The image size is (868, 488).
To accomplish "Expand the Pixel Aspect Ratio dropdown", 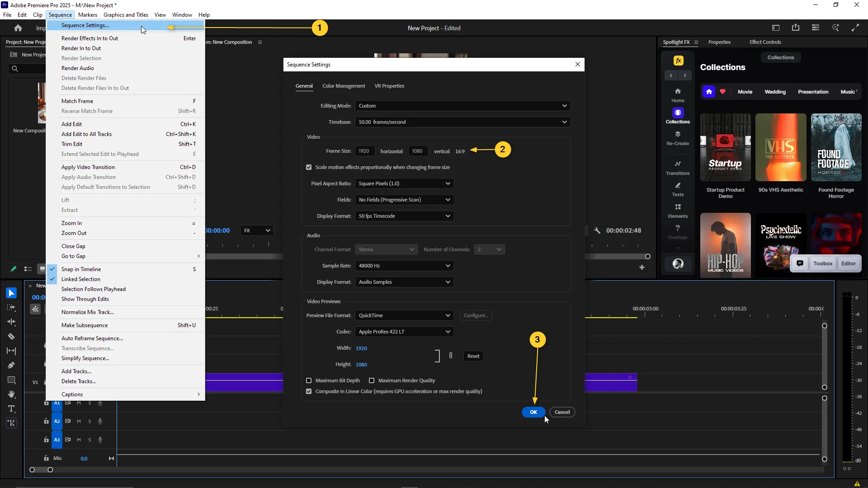I will (x=404, y=183).
